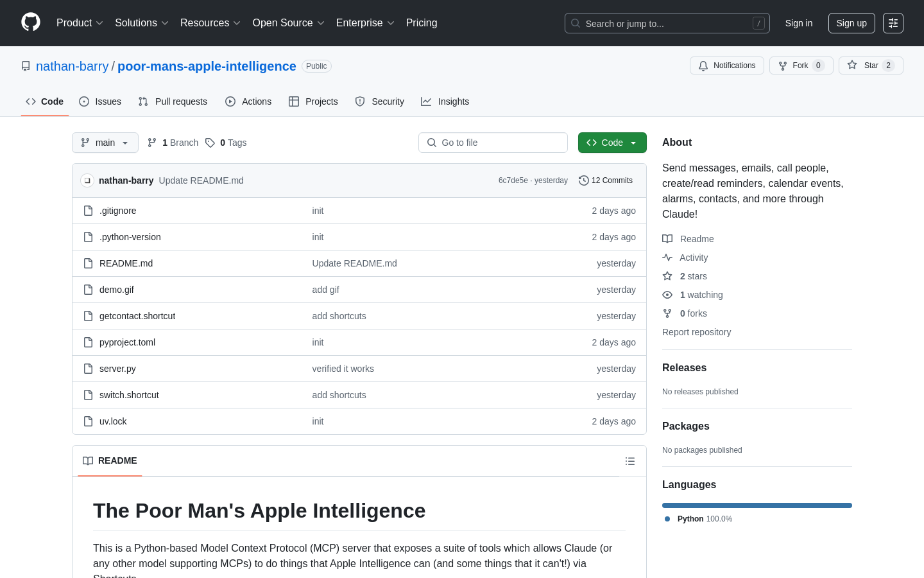The image size is (924, 578).
Task: Open the top-right command palette icon
Action: (893, 23)
